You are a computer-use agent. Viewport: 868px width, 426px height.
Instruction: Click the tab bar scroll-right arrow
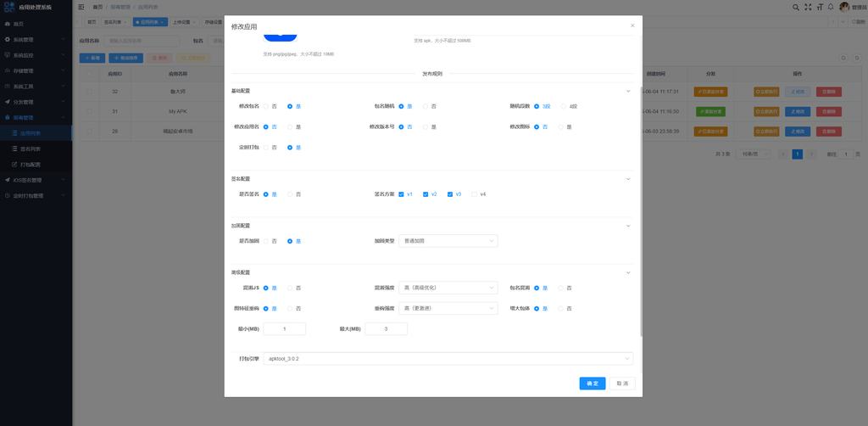coord(832,22)
